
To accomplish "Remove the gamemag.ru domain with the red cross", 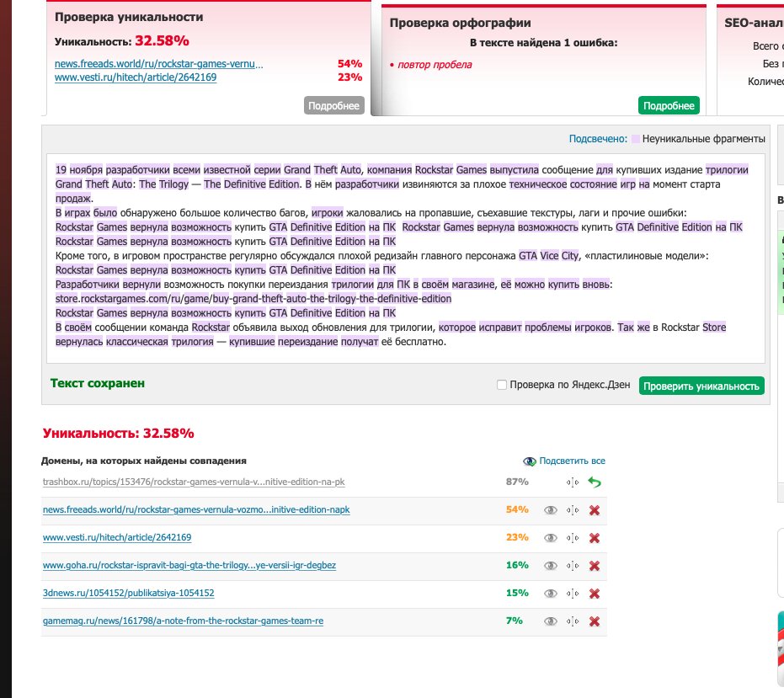I will tap(594, 621).
